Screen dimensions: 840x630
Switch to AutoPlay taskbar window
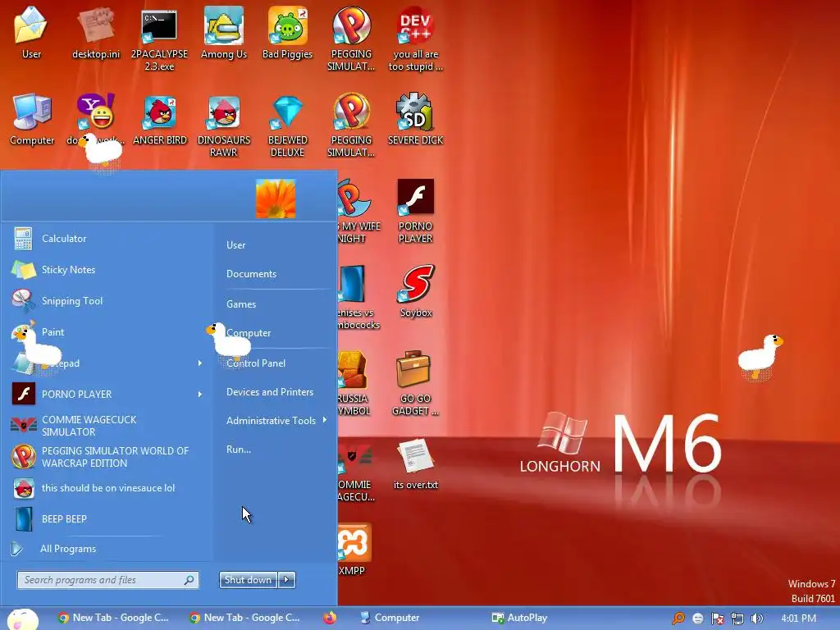pos(519,618)
